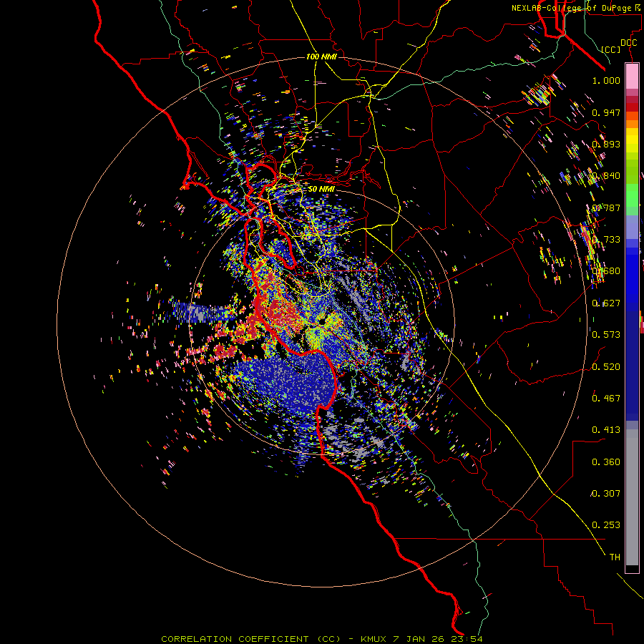
Task: Click the 0.787 scale value
Action: [x=606, y=208]
